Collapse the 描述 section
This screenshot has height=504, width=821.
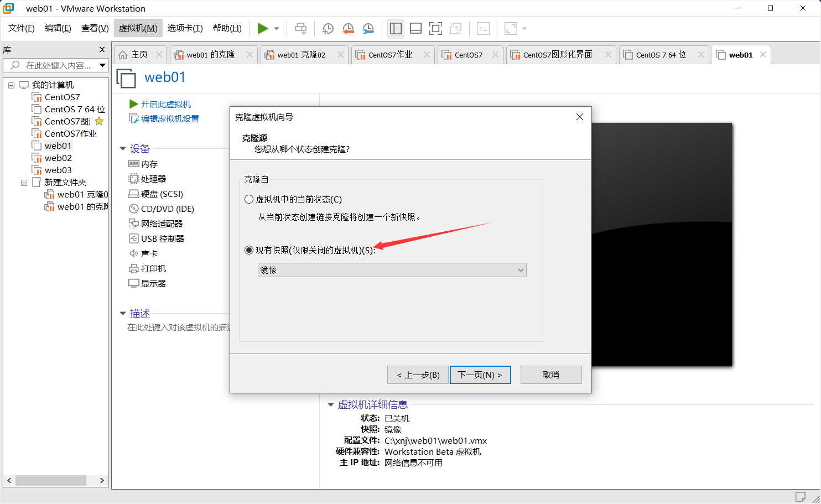point(123,313)
